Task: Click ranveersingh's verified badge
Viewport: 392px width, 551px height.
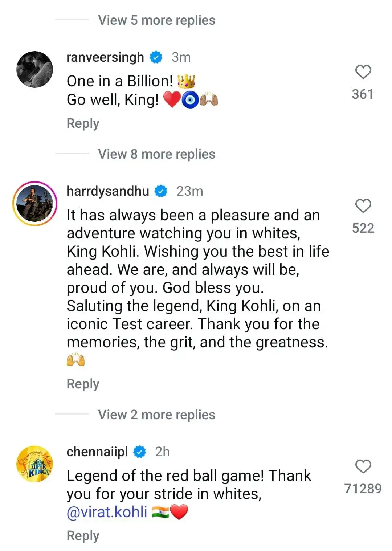Action: 156,57
